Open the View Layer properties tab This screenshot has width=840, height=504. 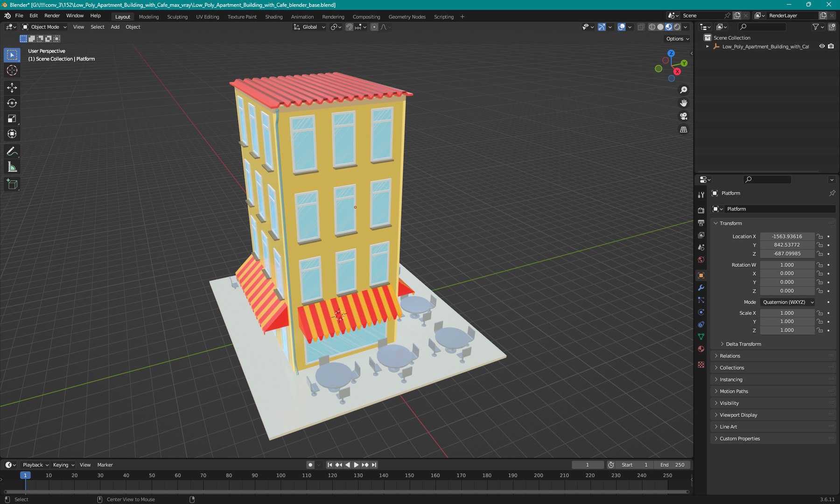coord(701,235)
